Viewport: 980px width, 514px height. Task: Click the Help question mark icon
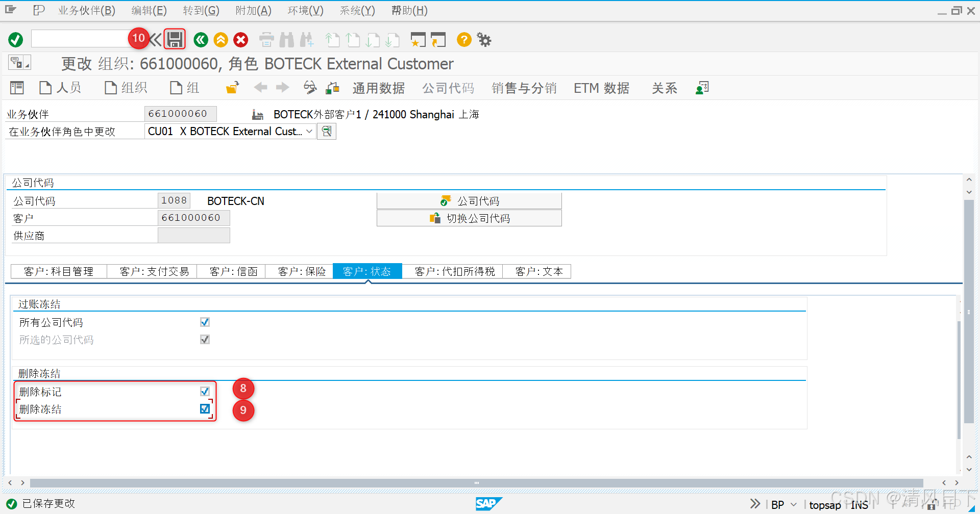point(463,39)
